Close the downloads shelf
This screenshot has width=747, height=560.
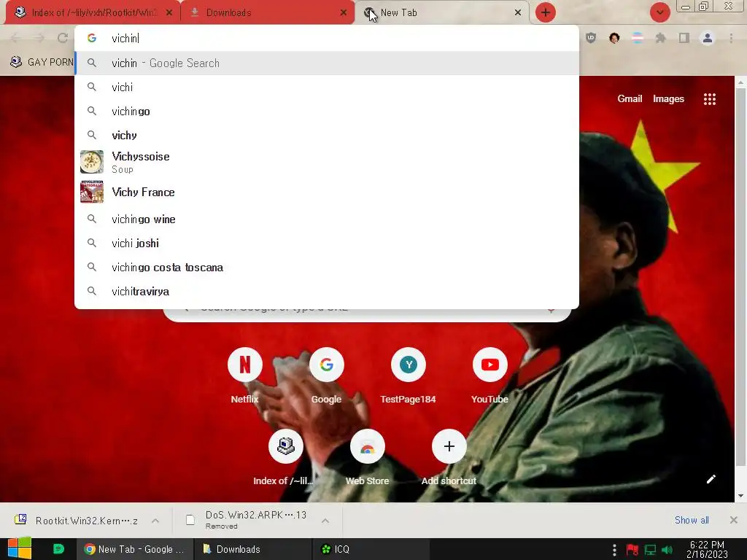(x=734, y=520)
